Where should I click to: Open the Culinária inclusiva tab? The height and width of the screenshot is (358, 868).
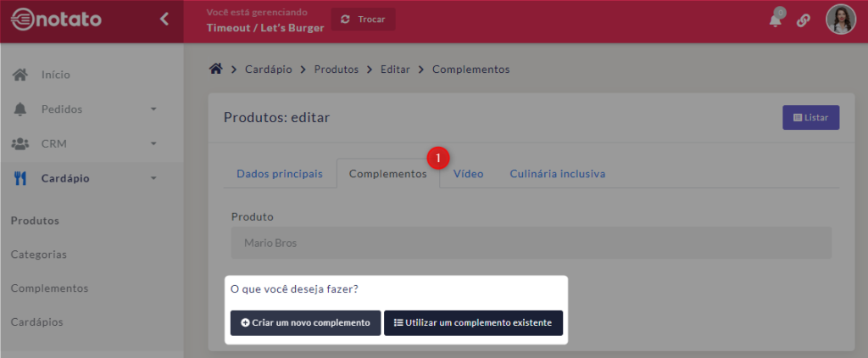coord(557,173)
